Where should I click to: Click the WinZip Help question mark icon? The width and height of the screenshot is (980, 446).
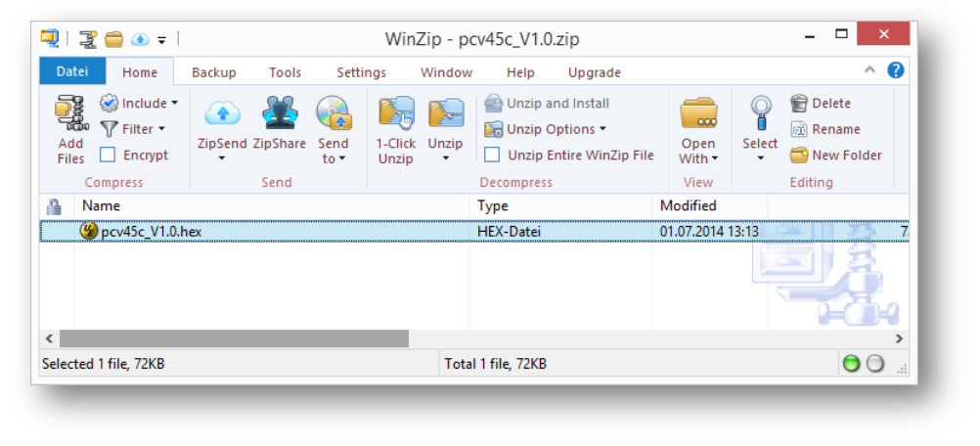point(896,70)
